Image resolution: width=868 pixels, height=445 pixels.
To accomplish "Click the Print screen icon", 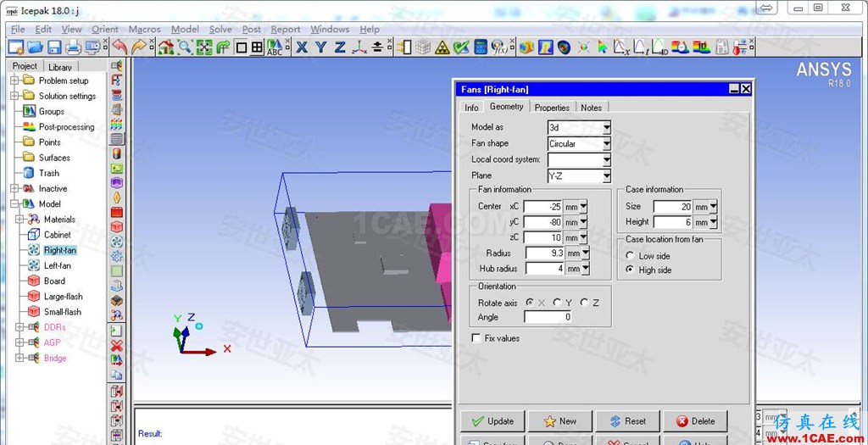I will point(73,47).
